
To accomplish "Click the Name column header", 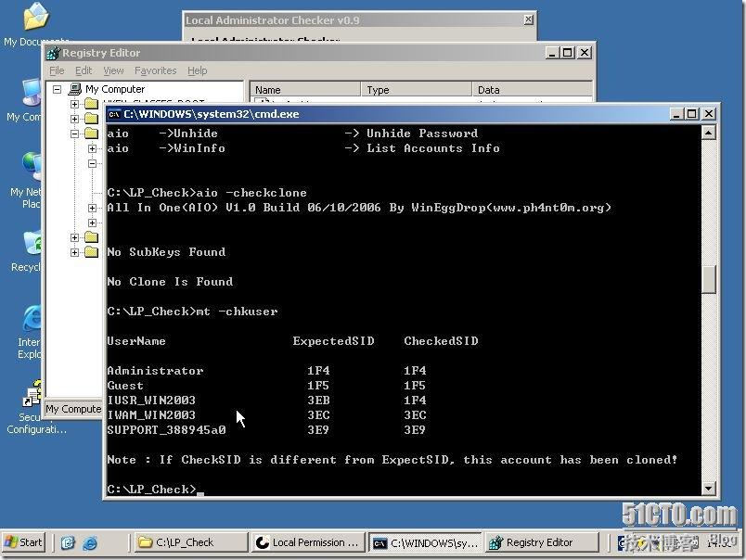I will point(305,90).
